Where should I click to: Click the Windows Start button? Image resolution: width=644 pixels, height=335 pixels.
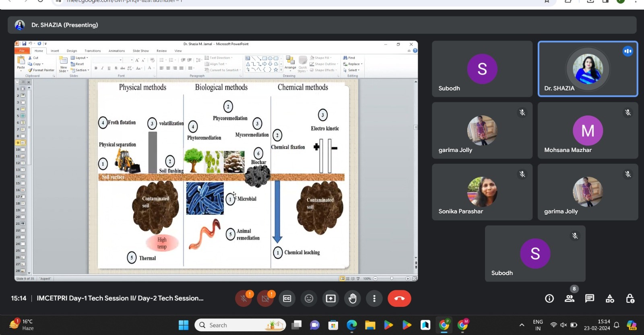click(184, 325)
